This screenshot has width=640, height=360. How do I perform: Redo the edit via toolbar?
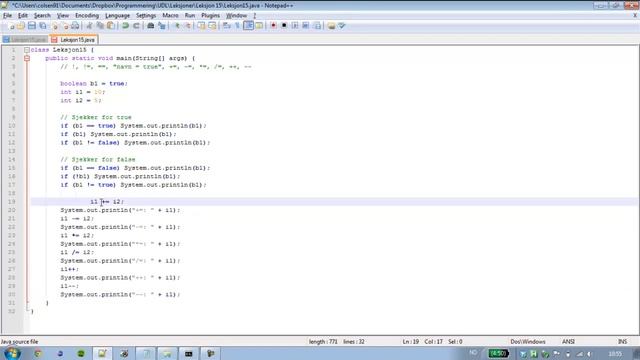pyautogui.click(x=136, y=26)
